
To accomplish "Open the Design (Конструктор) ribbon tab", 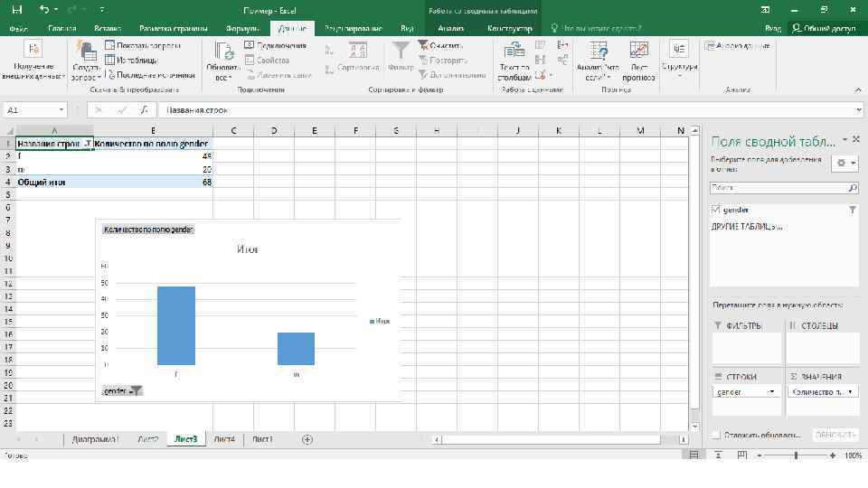I will click(509, 28).
